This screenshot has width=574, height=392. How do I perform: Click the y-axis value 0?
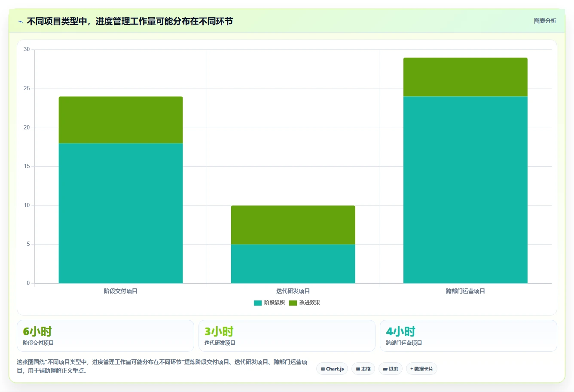tap(28, 283)
